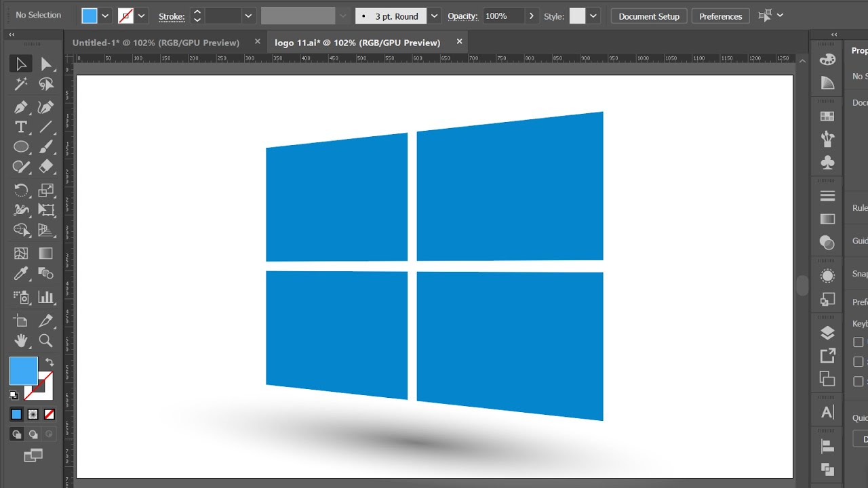Screen dimensions: 868x488
Task: Select the Ellipse tool
Action: point(21,146)
